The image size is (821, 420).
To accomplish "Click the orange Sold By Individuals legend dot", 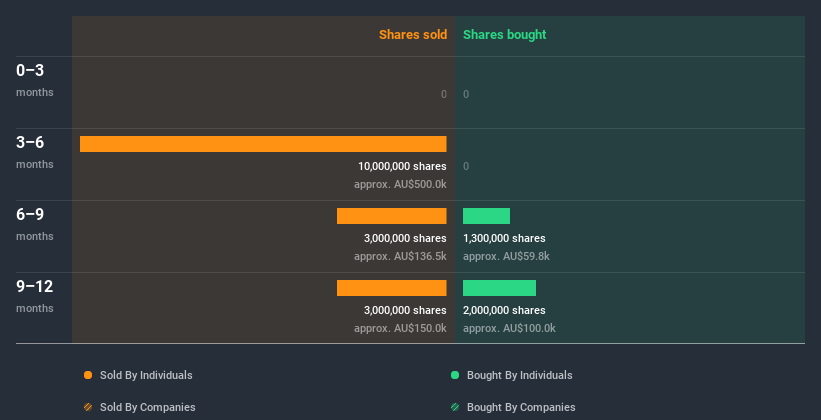I will 88,376.
